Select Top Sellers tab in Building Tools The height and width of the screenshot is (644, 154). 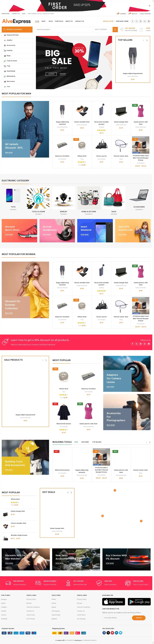coord(97,442)
